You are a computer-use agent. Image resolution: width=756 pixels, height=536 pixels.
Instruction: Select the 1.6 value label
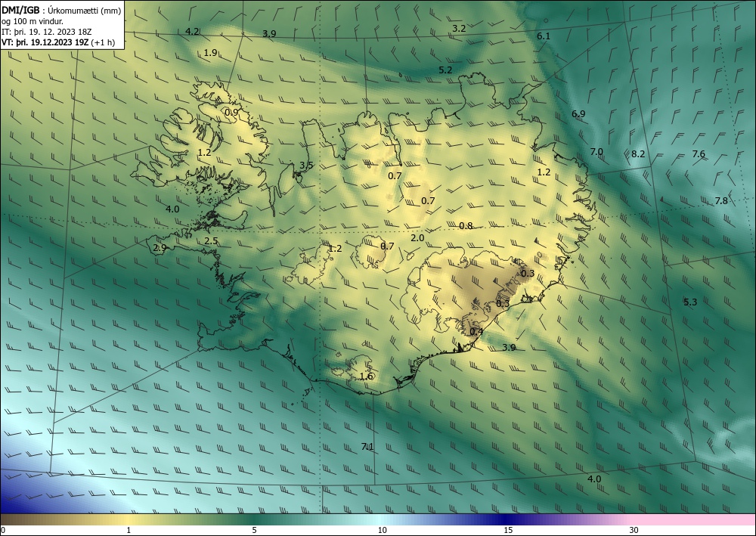(367, 376)
